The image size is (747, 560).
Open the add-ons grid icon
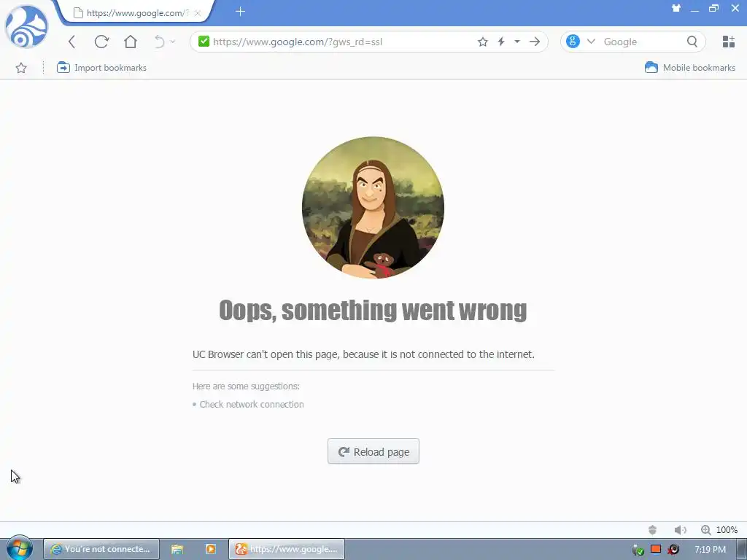point(729,42)
